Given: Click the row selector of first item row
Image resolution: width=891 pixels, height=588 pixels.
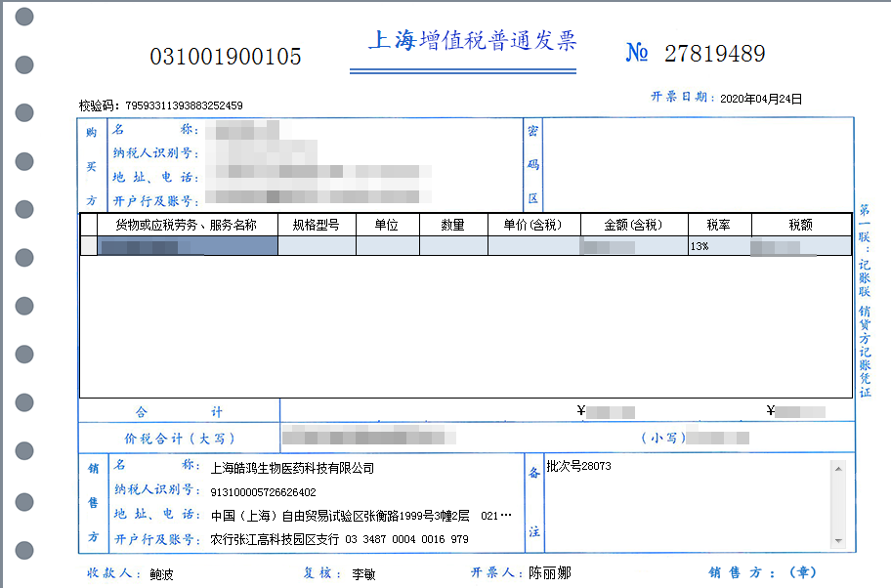Looking at the screenshot, I should [88, 246].
